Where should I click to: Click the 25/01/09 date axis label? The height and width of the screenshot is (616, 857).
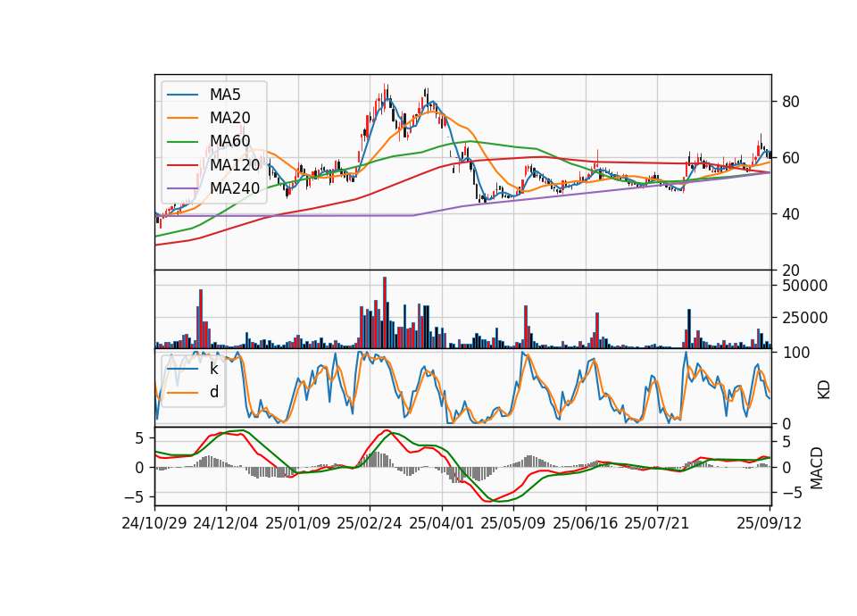[298, 523]
